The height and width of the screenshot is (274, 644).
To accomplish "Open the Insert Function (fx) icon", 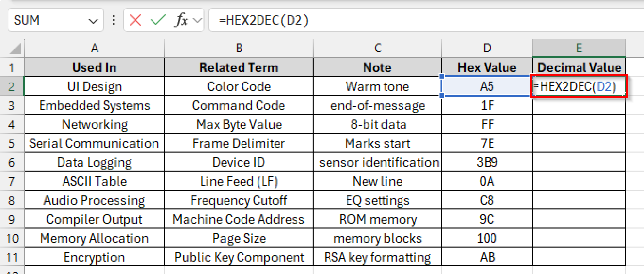I will click(x=180, y=20).
